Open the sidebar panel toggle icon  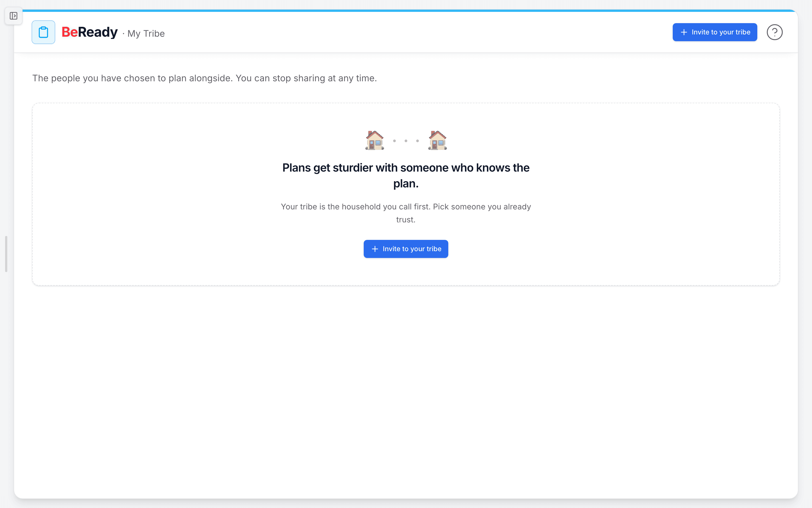click(14, 16)
